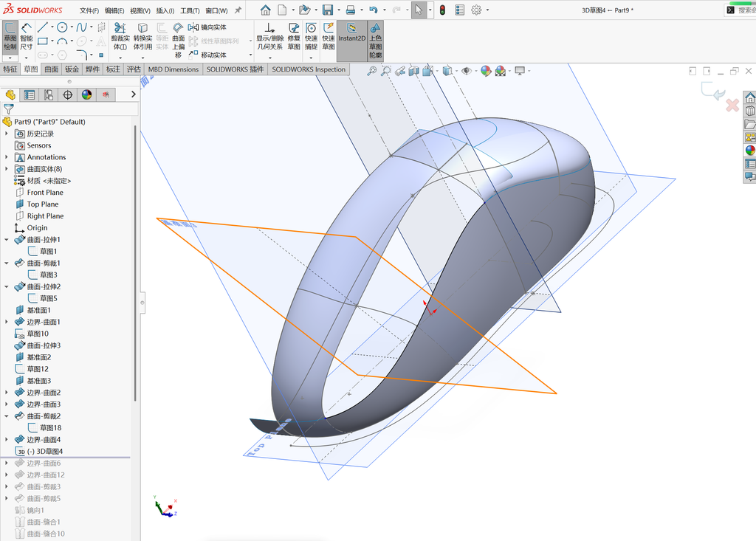Click Mirror Entities (镜向实体)
756x541 pixels.
coord(207,27)
